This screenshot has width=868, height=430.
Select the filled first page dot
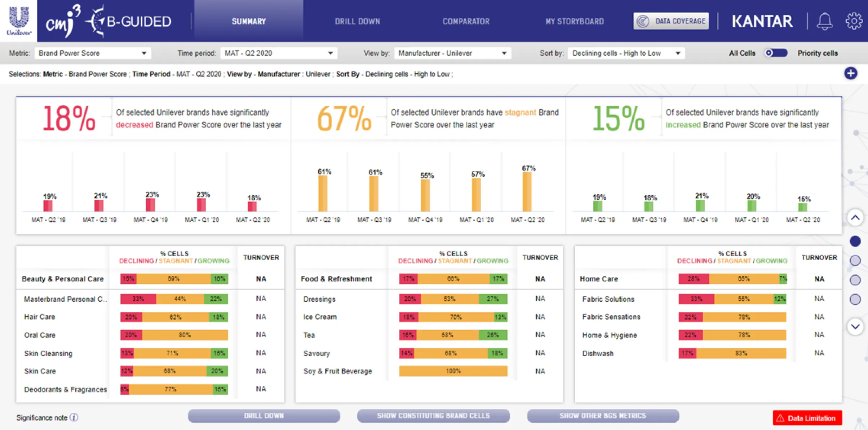855,241
